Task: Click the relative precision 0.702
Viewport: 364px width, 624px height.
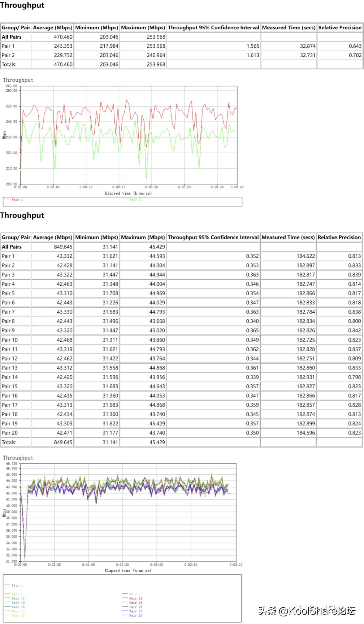Action: pos(355,55)
